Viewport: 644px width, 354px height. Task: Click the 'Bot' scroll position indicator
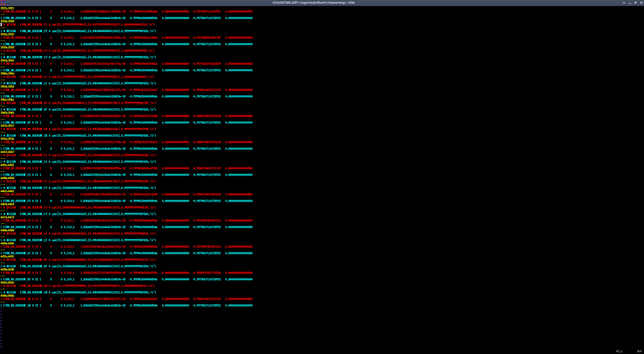tap(639, 351)
